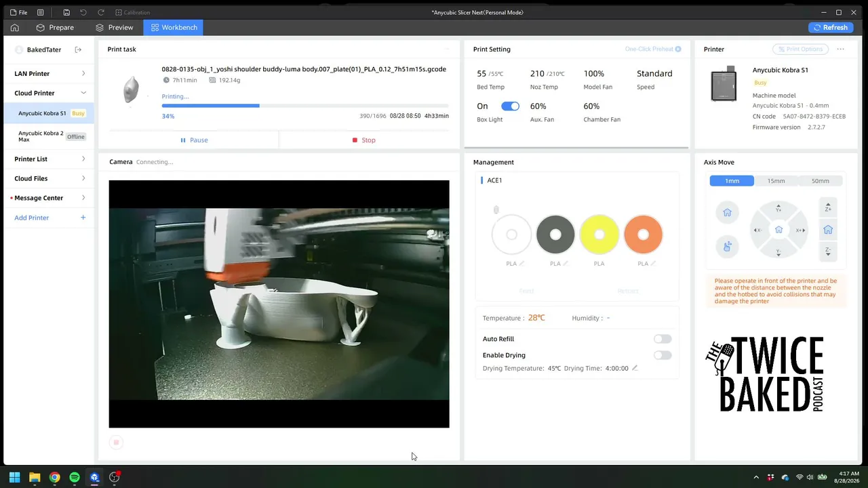The width and height of the screenshot is (868, 488).
Task: Switch to the Prepare tab
Action: click(55, 27)
